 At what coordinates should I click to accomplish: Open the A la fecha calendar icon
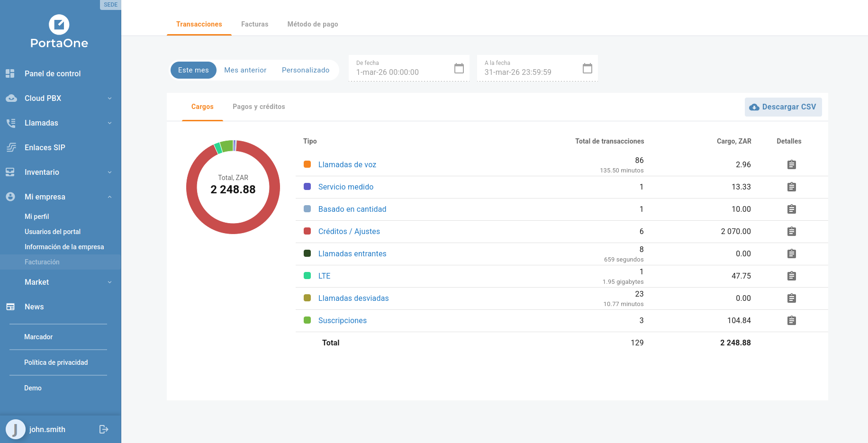[x=587, y=69]
